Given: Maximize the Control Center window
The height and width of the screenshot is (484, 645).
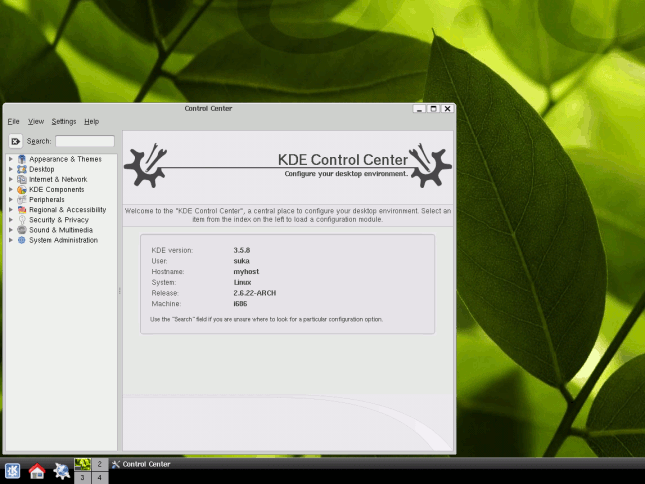Looking at the screenshot, I should pos(433,109).
